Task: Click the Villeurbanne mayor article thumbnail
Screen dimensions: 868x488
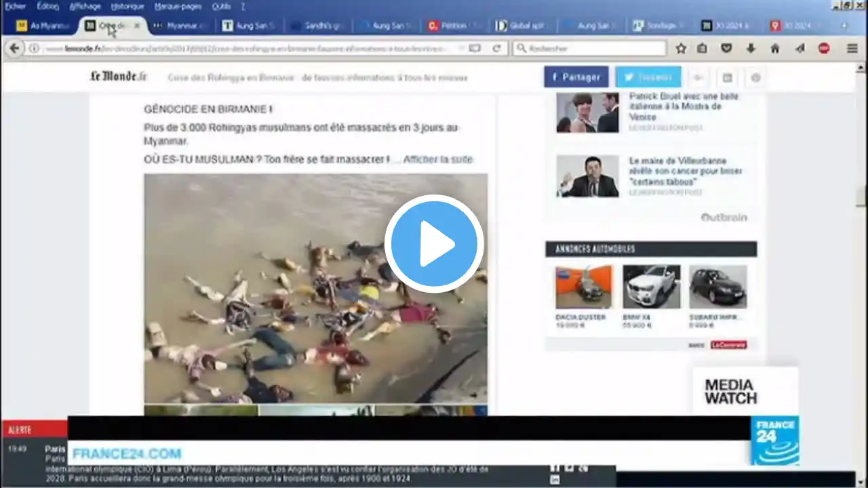Action: click(x=588, y=176)
